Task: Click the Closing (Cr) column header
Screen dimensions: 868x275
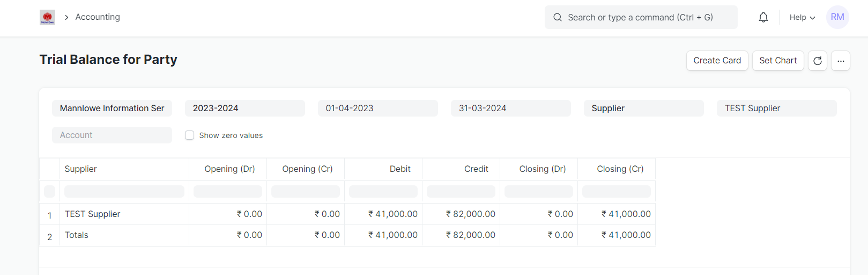Action: point(617,169)
